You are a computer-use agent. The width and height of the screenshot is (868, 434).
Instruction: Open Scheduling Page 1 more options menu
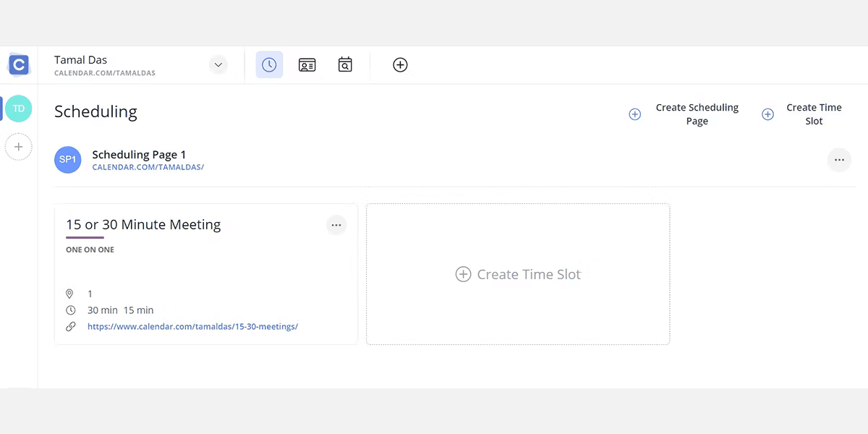point(839,160)
